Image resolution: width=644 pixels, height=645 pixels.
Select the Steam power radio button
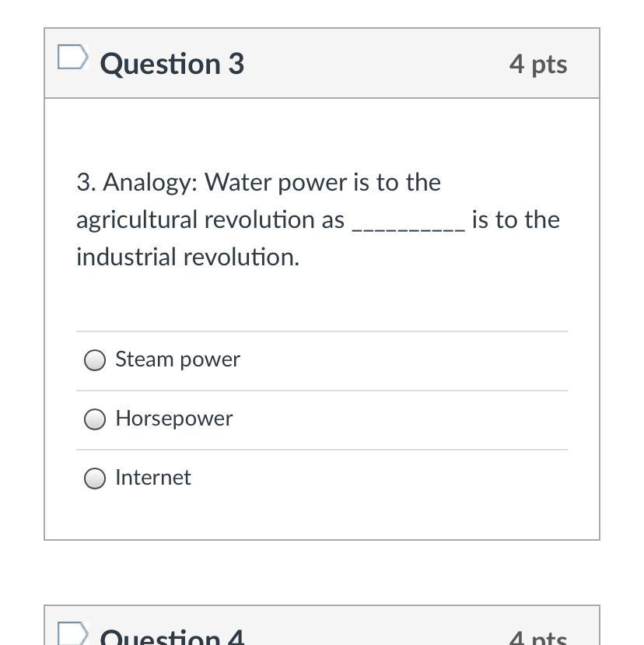coord(95,360)
